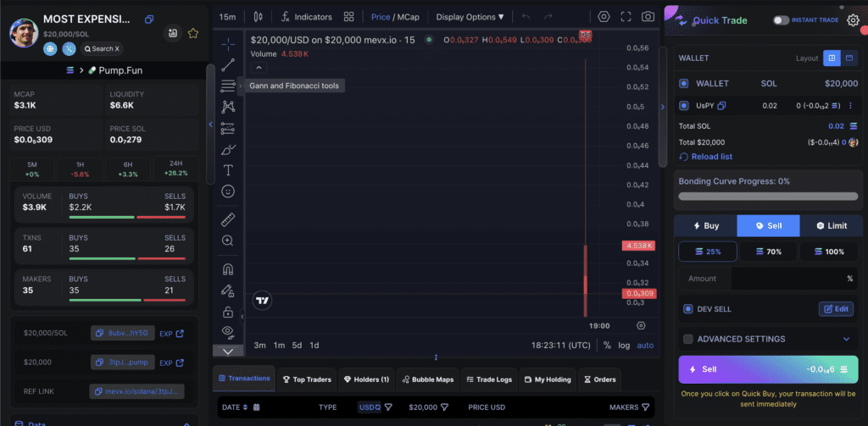This screenshot has height=426, width=868.
Task: Open the My Holding tab
Action: click(x=548, y=379)
